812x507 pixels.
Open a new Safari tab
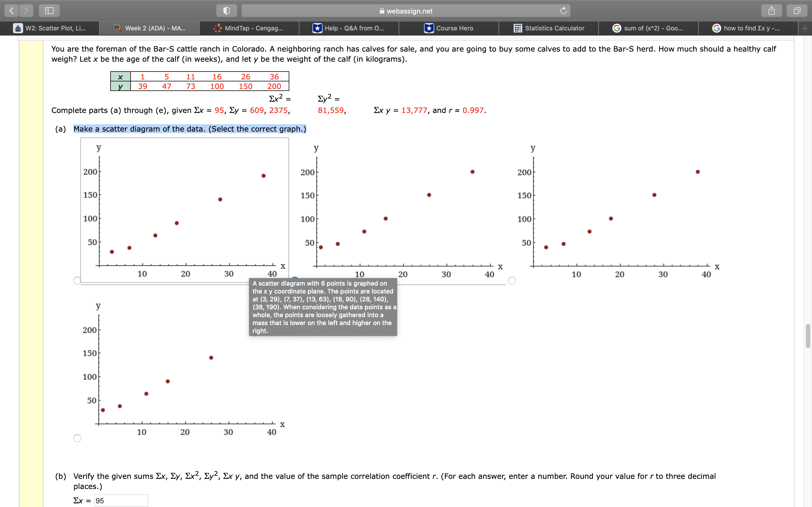pos(805,28)
